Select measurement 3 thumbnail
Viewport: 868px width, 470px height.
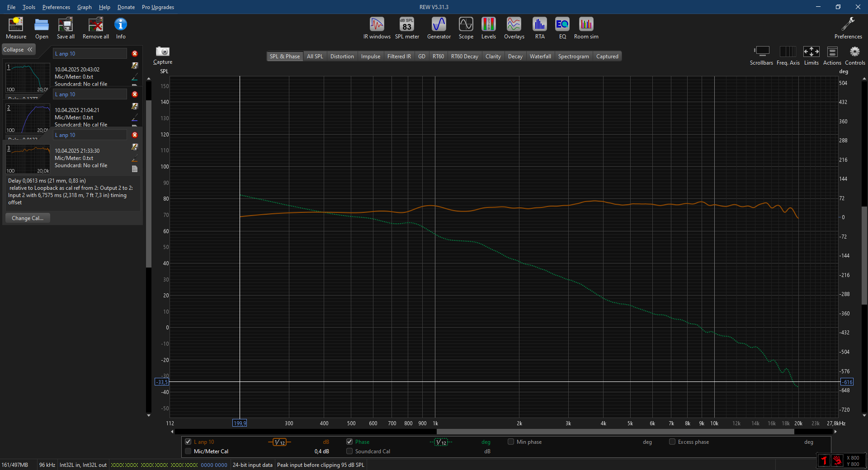pyautogui.click(x=28, y=159)
